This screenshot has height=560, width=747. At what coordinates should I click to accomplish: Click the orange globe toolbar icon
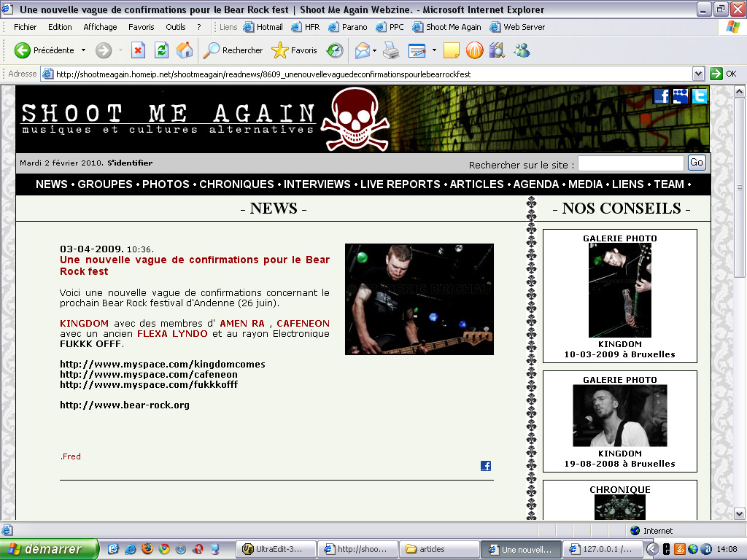pos(474,50)
